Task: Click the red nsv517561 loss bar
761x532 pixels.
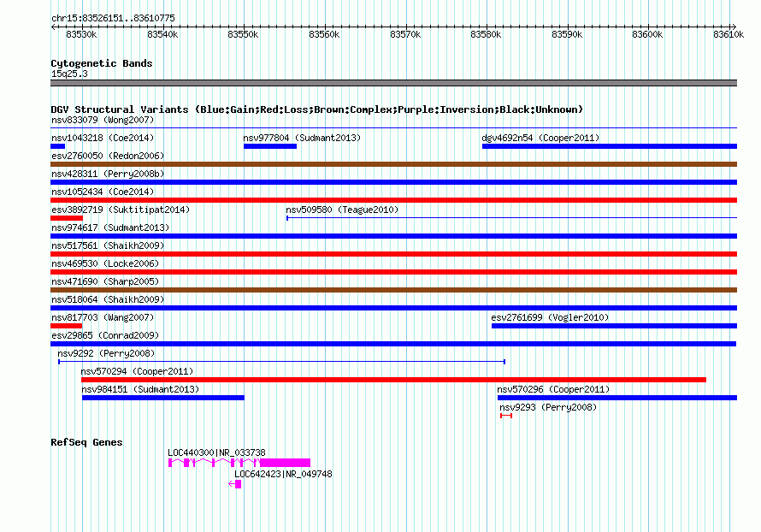Action: point(393,254)
